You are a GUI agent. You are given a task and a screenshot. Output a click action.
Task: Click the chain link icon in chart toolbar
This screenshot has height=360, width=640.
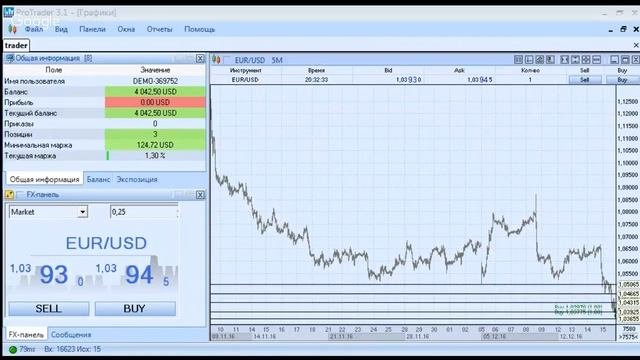pos(540,60)
